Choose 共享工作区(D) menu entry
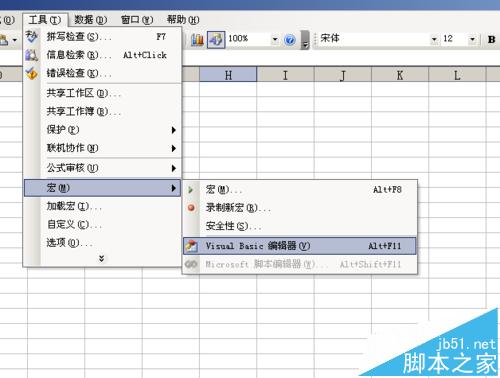This screenshot has width=500, height=378. [x=103, y=93]
